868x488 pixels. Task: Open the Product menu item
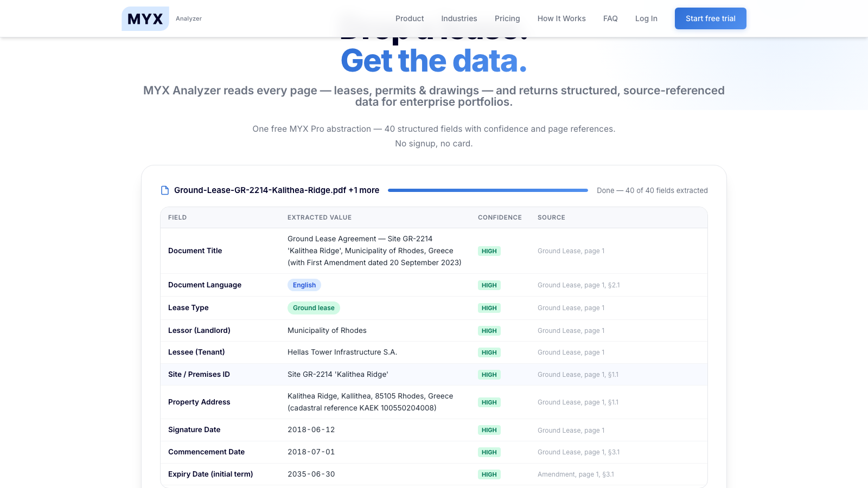tap(410, 18)
